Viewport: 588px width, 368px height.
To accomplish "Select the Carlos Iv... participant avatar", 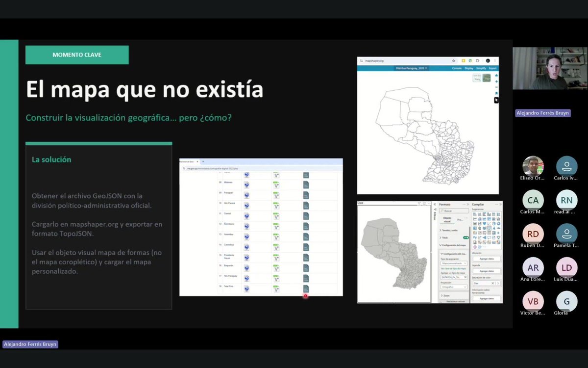I will 566,166.
